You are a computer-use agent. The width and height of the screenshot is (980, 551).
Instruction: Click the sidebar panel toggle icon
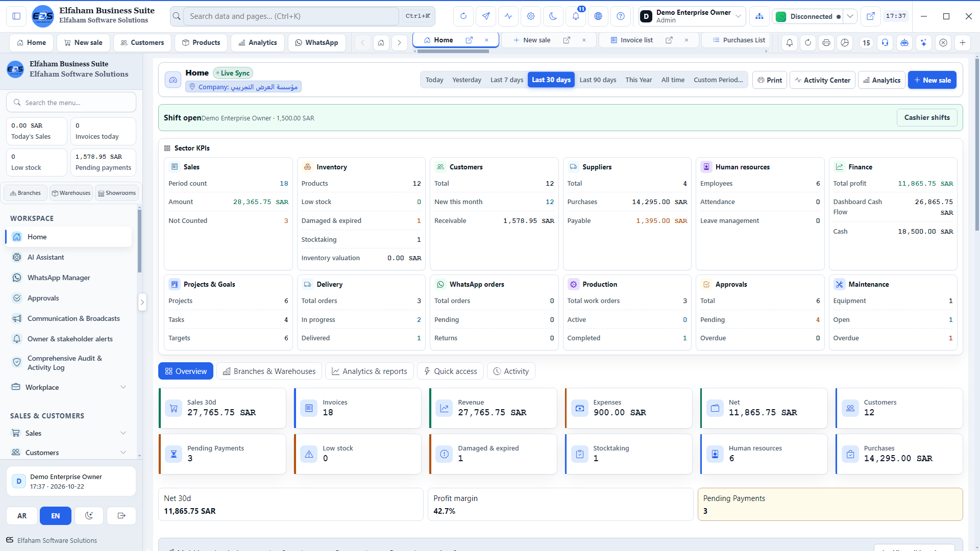[16, 16]
